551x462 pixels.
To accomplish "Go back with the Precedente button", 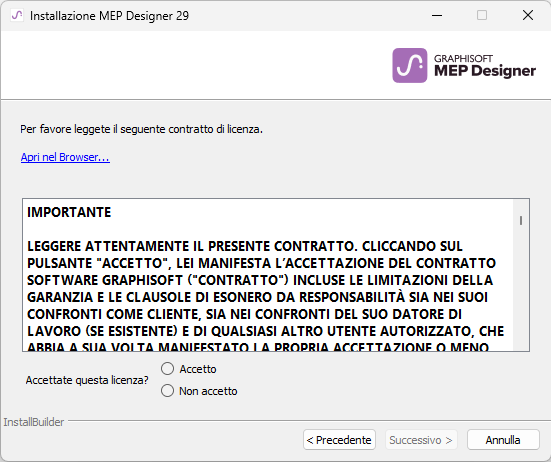I will [339, 440].
